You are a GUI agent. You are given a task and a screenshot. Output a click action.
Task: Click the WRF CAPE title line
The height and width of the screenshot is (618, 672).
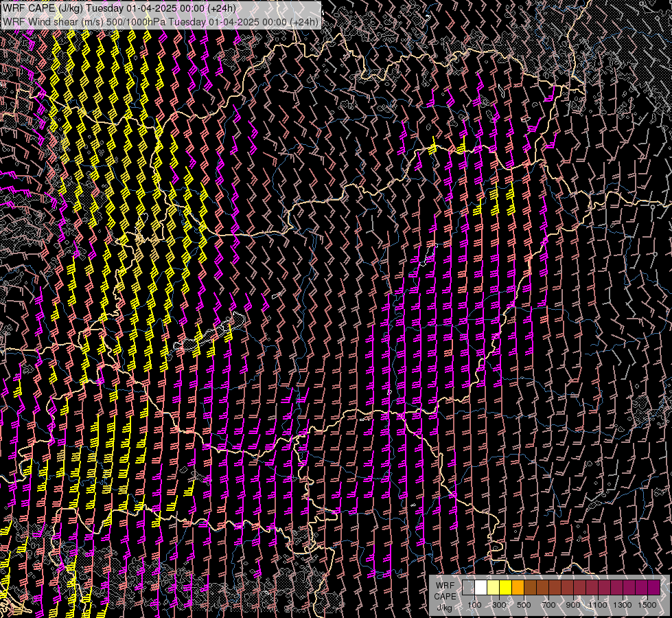(119, 8)
